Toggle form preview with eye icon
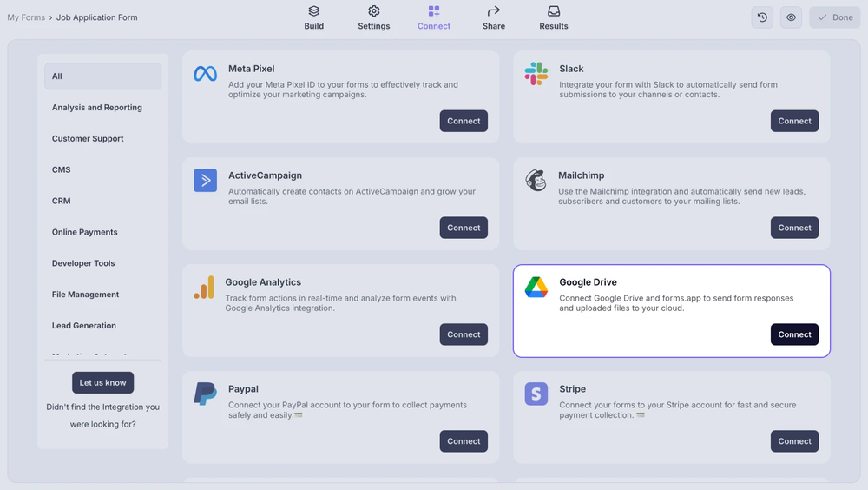The image size is (868, 490). point(791,17)
